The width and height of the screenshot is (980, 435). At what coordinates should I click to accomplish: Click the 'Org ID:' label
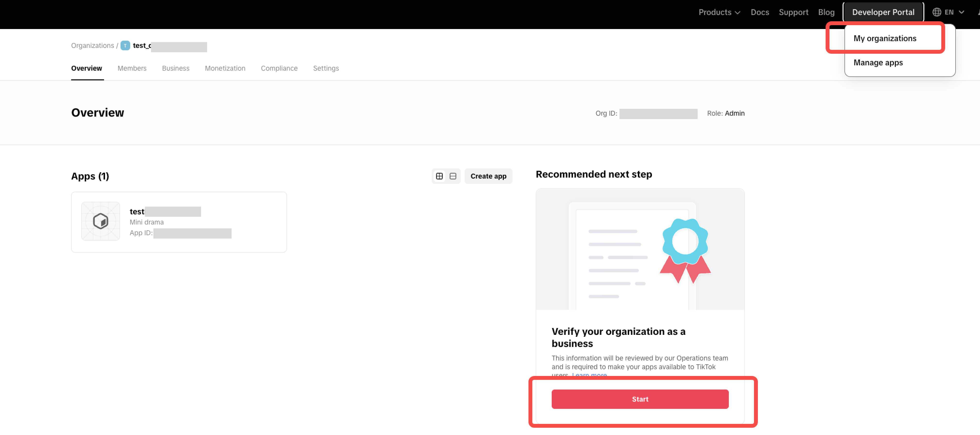[606, 113]
